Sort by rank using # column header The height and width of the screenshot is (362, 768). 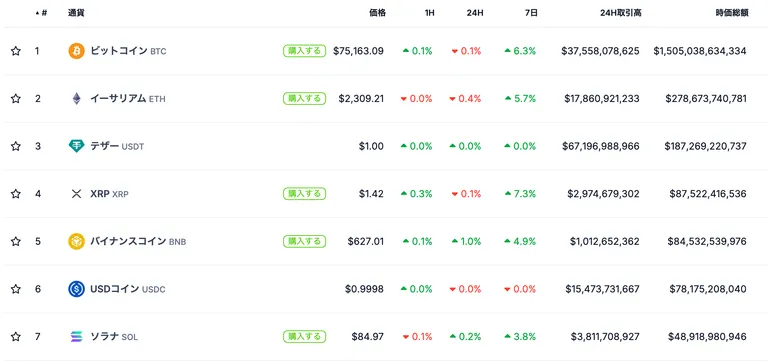point(42,13)
